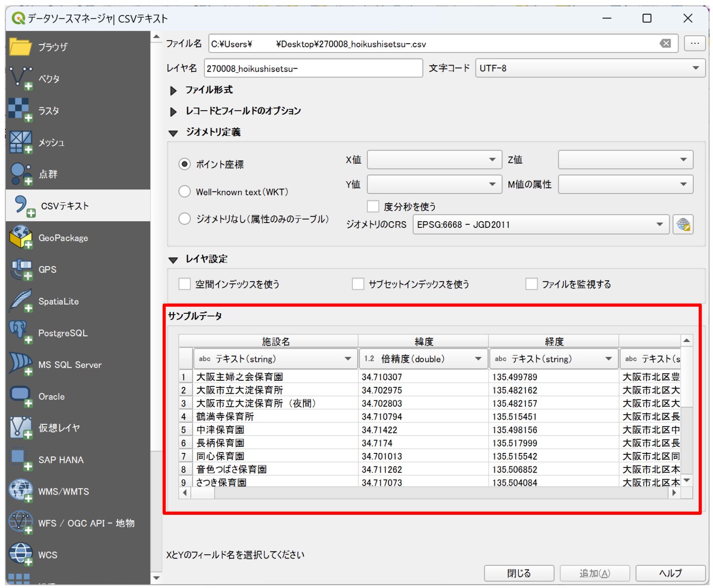Open the ジオメトリのCRS EPSG:6668 dropdown
The image size is (713, 588).
point(541,224)
